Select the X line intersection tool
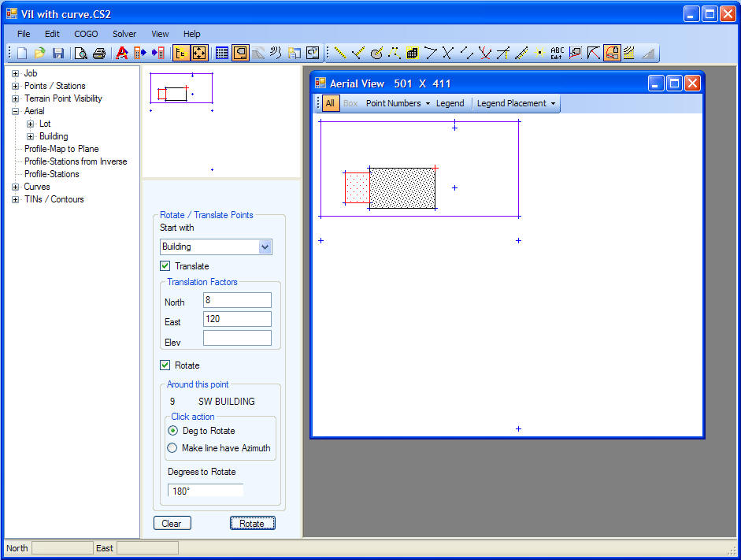Image resolution: width=741 pixels, height=560 pixels. pos(448,53)
